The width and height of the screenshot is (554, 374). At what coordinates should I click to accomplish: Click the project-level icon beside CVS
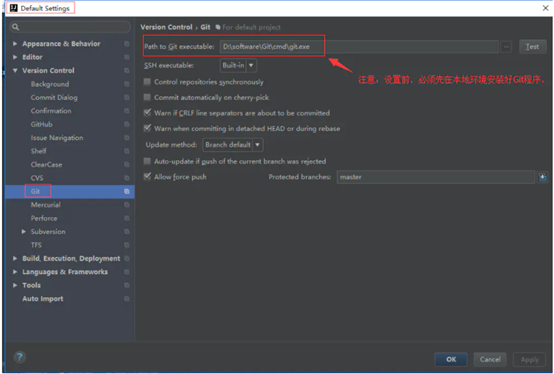(126, 178)
